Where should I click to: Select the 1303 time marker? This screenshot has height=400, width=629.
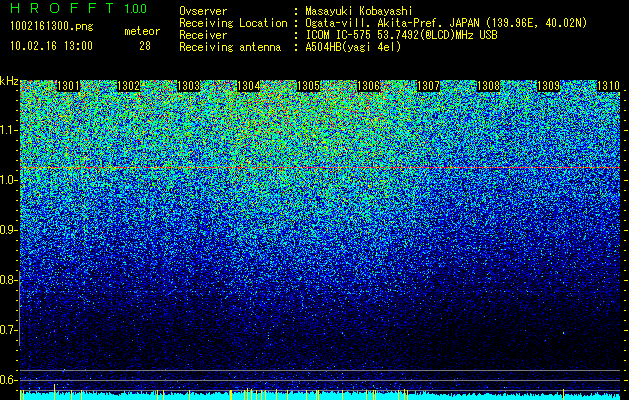189,86
